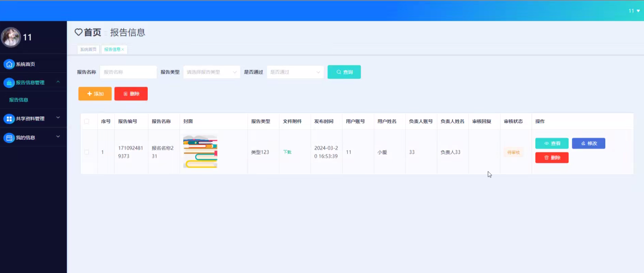
Task: Open the 报告类型 dropdown
Action: tap(212, 72)
